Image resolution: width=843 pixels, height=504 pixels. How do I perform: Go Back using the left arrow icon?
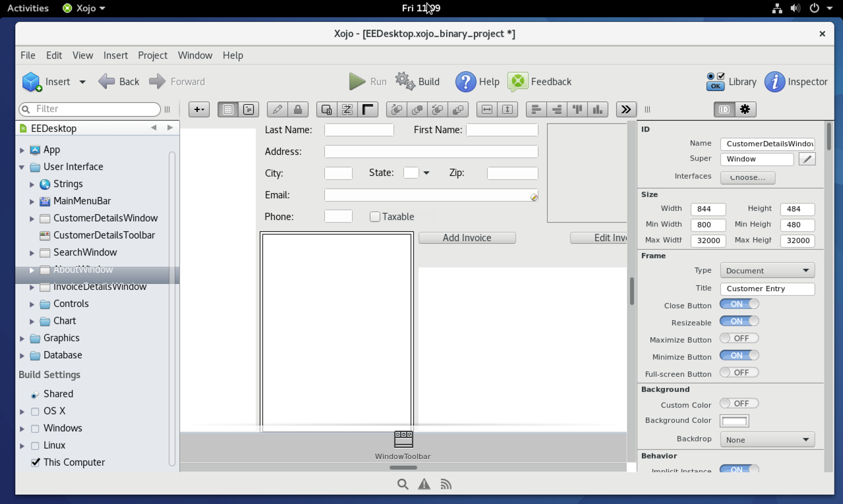tap(107, 81)
